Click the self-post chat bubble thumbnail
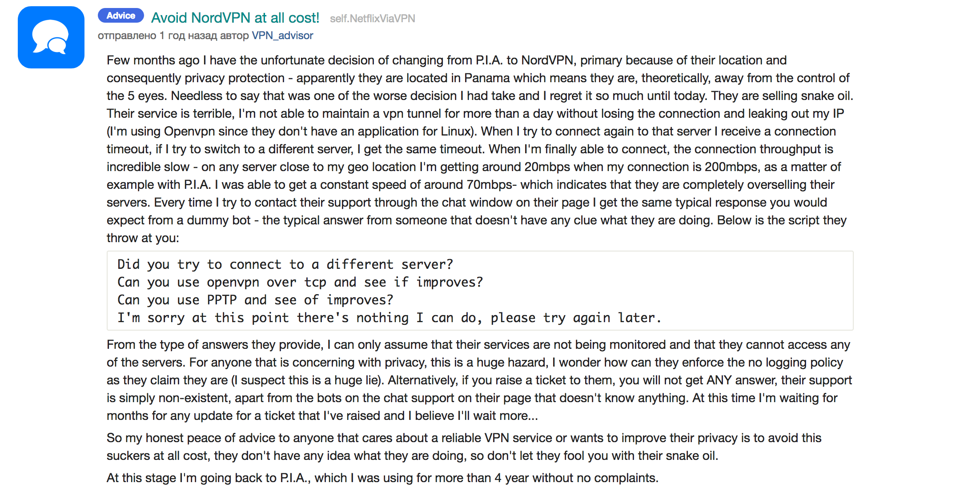This screenshot has width=980, height=495. point(51,37)
